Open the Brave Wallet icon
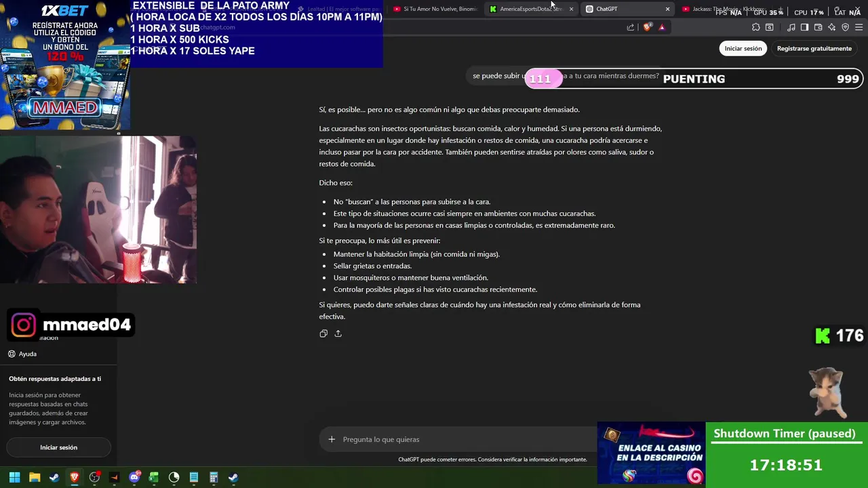 click(818, 27)
